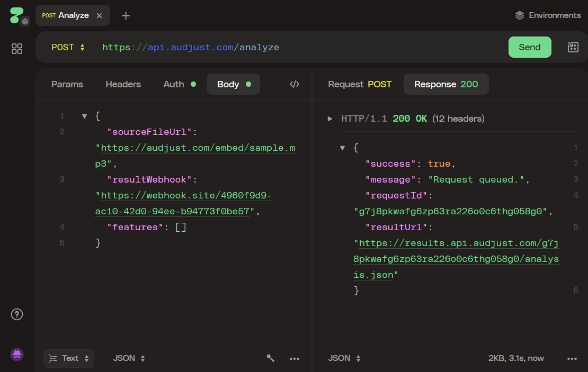
Task: Add a new request tab
Action: (x=126, y=15)
